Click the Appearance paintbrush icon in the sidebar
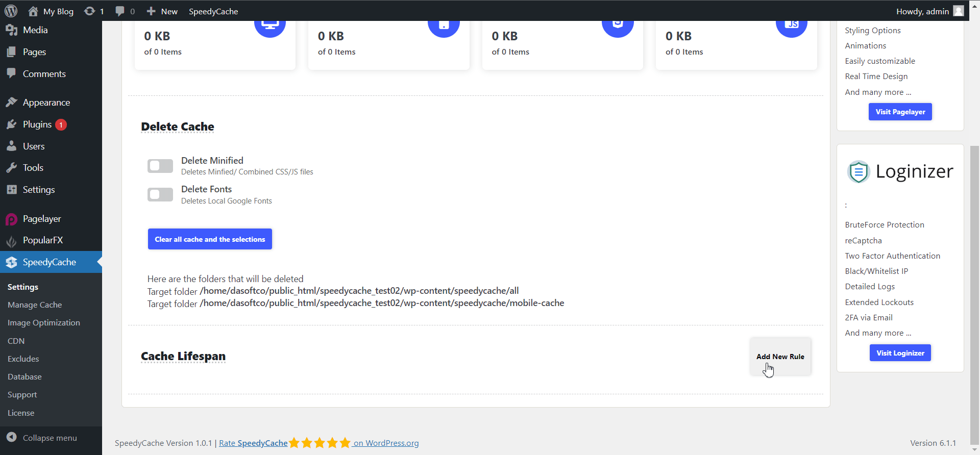This screenshot has width=980, height=455. pos(12,103)
